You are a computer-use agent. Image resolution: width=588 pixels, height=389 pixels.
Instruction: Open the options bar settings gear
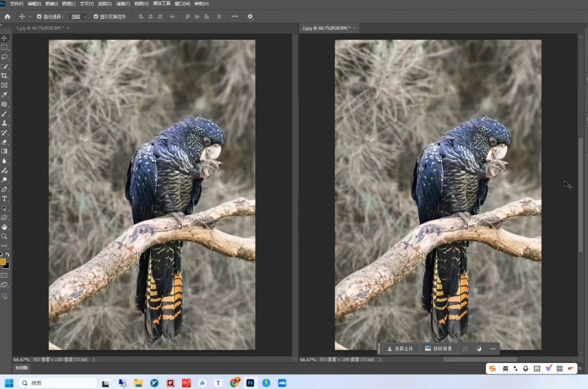pos(250,17)
